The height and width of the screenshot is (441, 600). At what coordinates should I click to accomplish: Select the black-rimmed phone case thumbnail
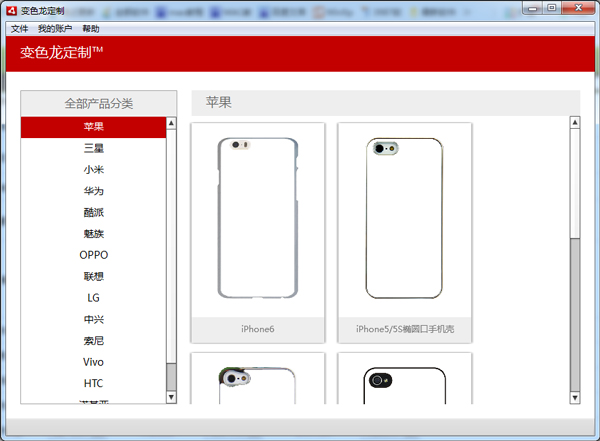pos(404,379)
